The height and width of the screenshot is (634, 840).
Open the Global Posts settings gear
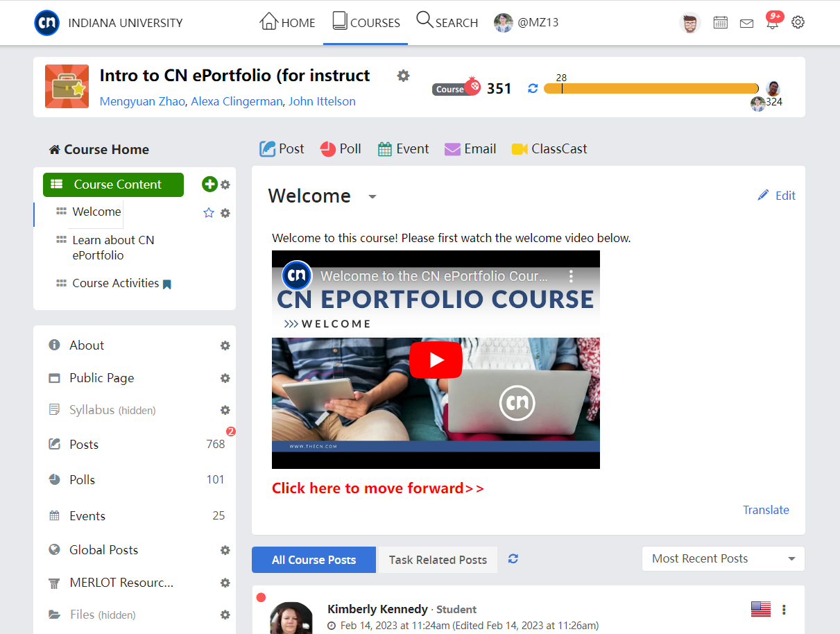[225, 550]
